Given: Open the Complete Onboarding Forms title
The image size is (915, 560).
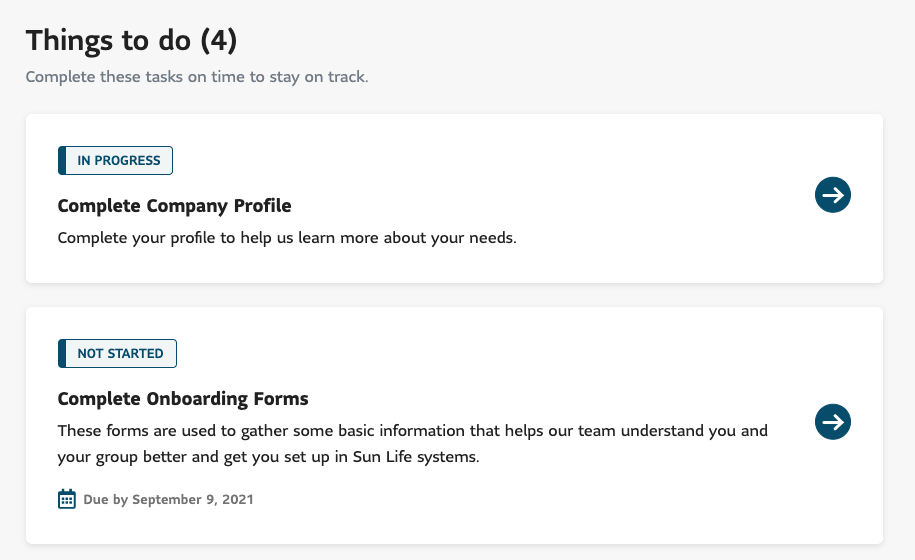Looking at the screenshot, I should pos(183,399).
